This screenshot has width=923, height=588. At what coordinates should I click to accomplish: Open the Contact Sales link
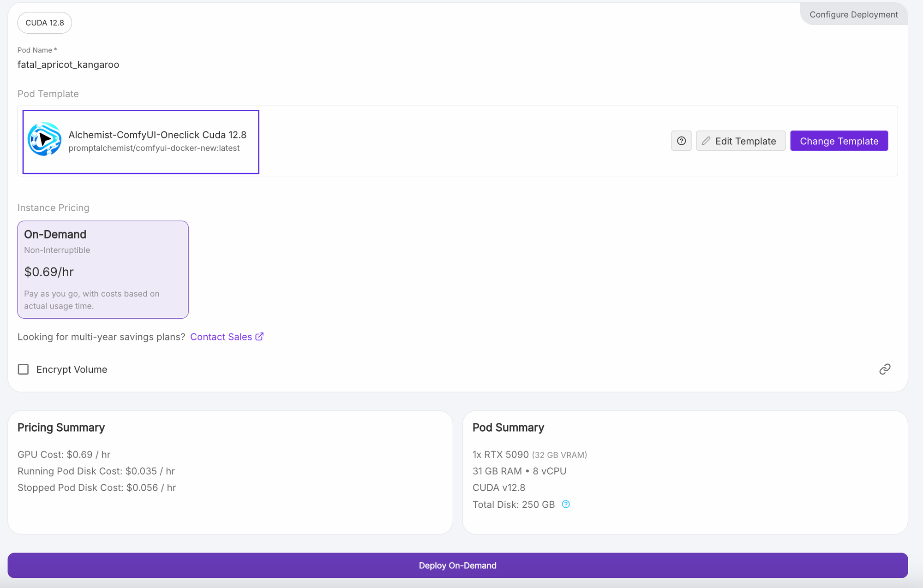pos(221,337)
